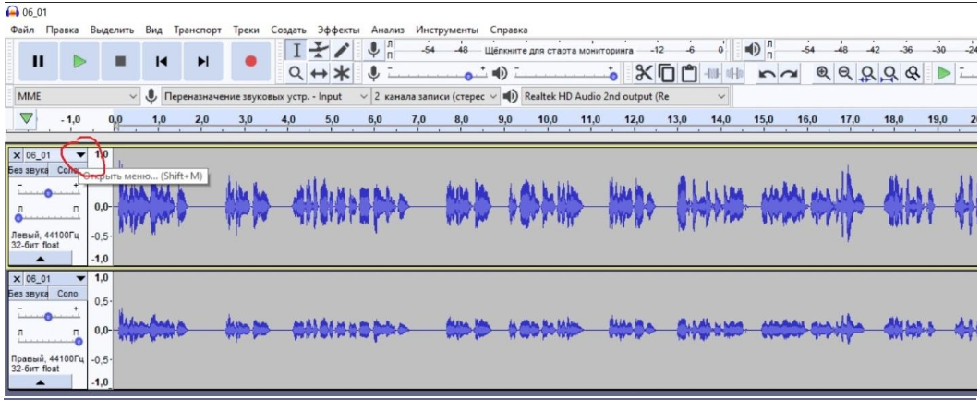980x400 pixels.
Task: Skip to start of the project
Action: (162, 61)
